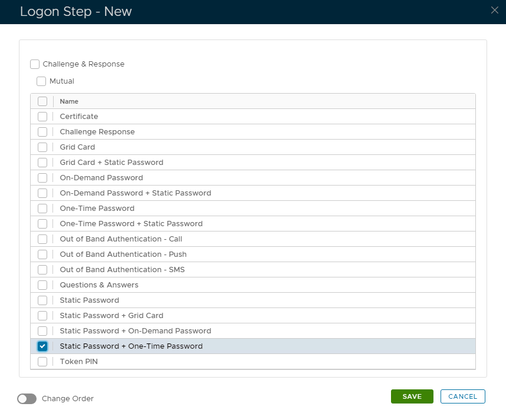Tick Out of Band Authentication - SMS
The height and width of the screenshot is (420, 506).
tap(42, 270)
